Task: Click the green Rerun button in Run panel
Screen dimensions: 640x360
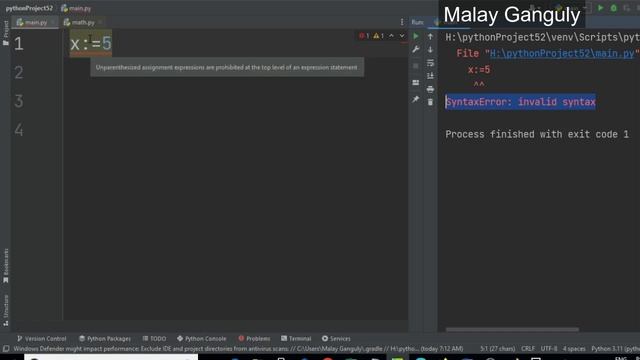Action: (416, 36)
